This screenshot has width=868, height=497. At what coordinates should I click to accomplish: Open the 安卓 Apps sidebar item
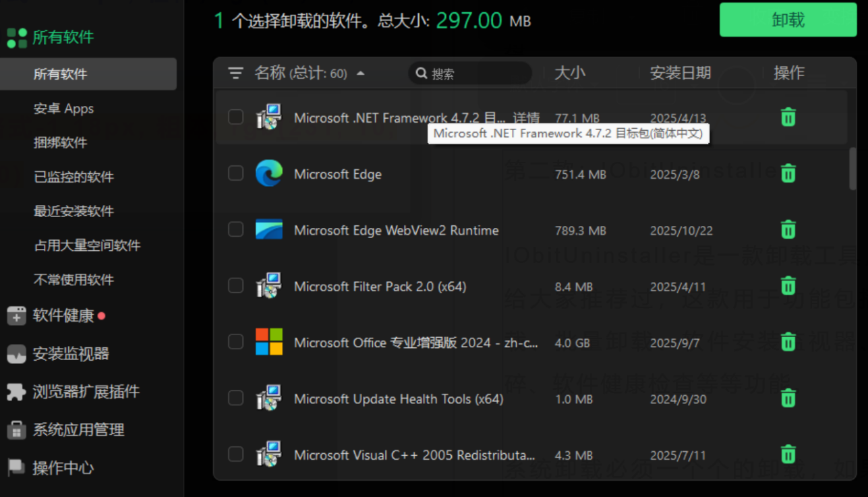(x=63, y=109)
